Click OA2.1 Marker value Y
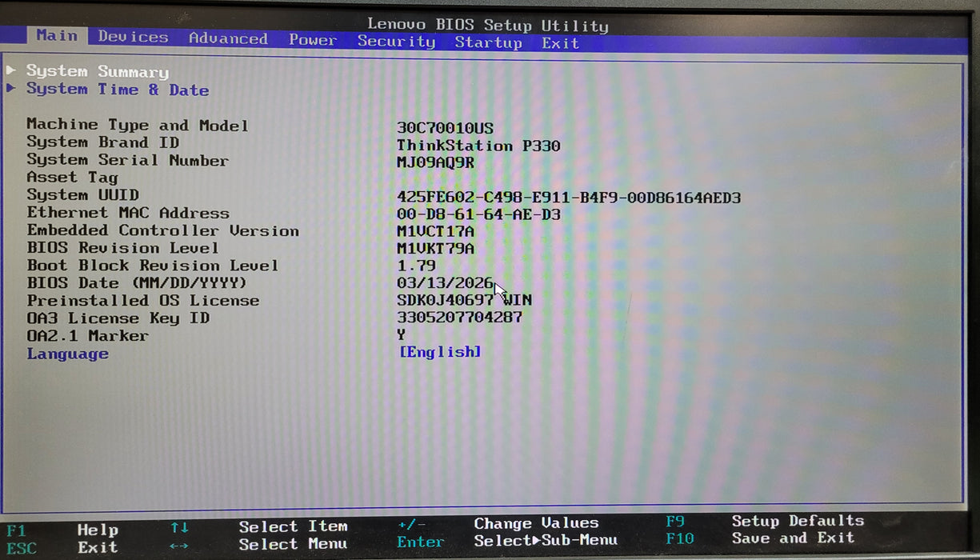 click(401, 334)
